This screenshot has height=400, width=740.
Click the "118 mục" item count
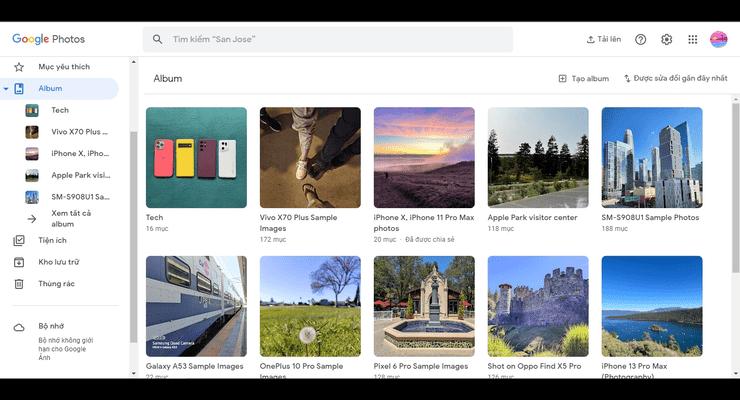[501, 228]
